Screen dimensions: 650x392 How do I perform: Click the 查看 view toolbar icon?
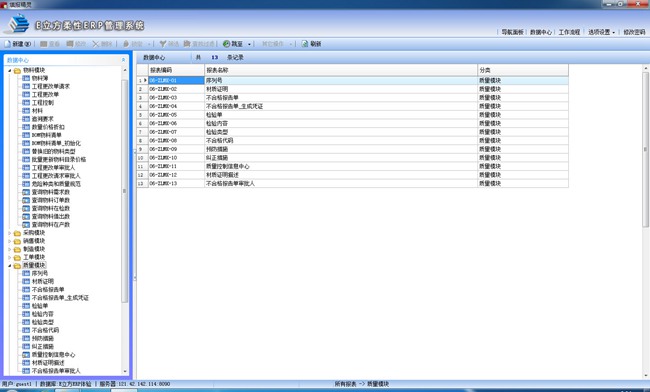(x=43, y=44)
